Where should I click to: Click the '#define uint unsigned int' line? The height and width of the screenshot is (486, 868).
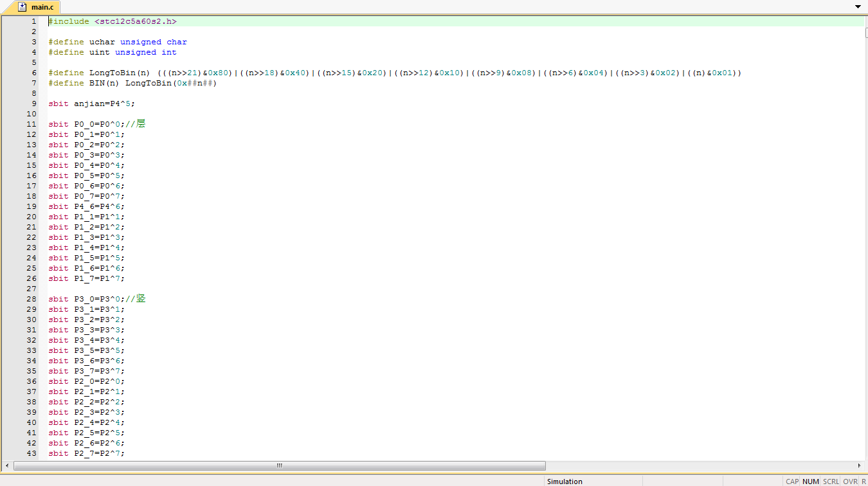113,52
